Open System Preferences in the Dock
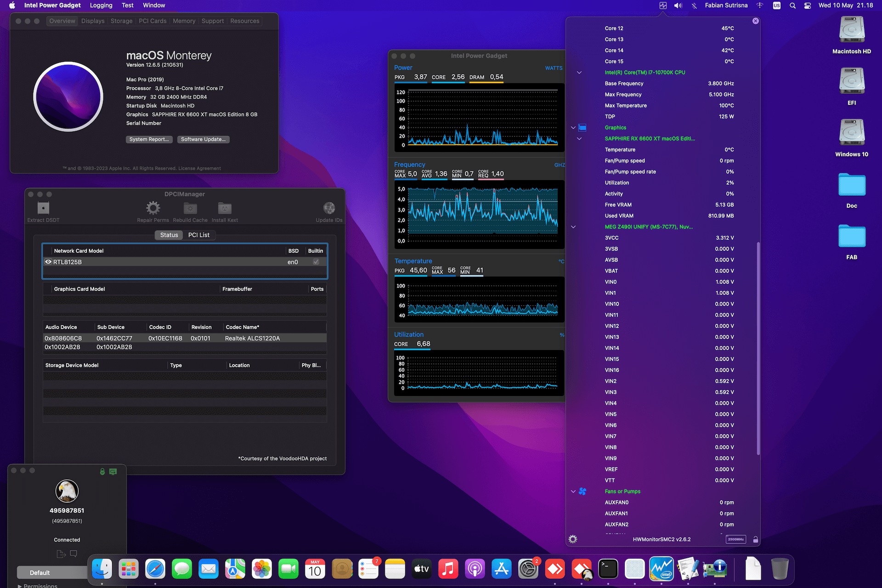Viewport: 882px width, 588px height. pyautogui.click(x=528, y=569)
